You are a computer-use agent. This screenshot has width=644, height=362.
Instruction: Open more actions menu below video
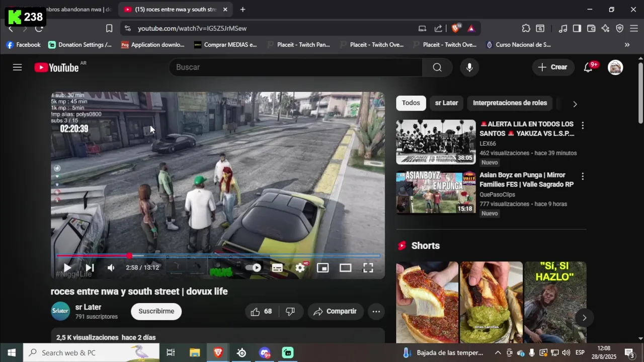[x=376, y=312]
